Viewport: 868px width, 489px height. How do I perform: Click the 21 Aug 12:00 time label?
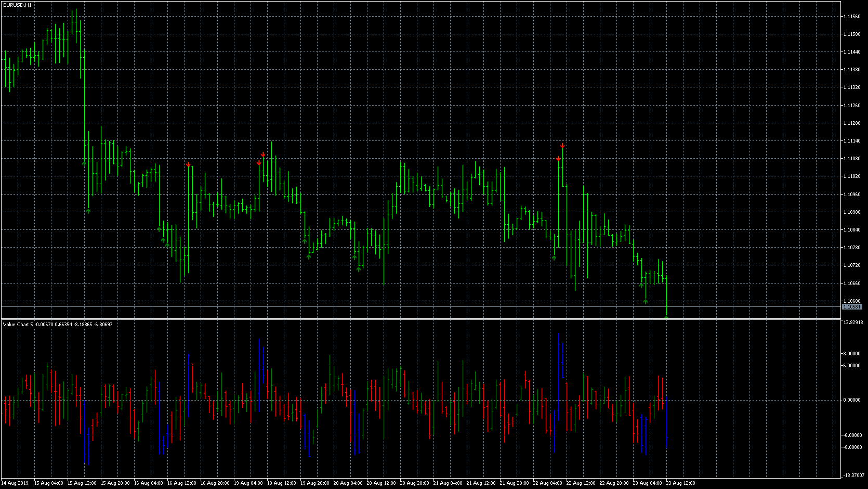pyautogui.click(x=481, y=483)
